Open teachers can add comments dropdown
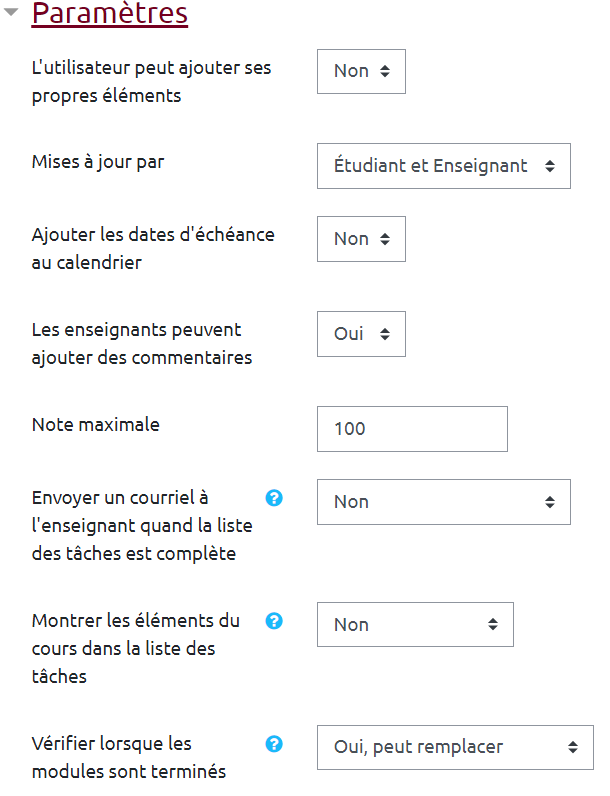This screenshot has height=796, width=610. (x=361, y=334)
